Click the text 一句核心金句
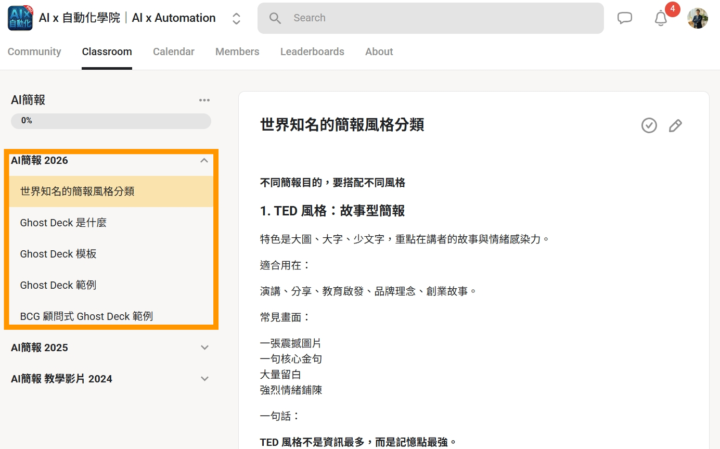 (x=291, y=359)
